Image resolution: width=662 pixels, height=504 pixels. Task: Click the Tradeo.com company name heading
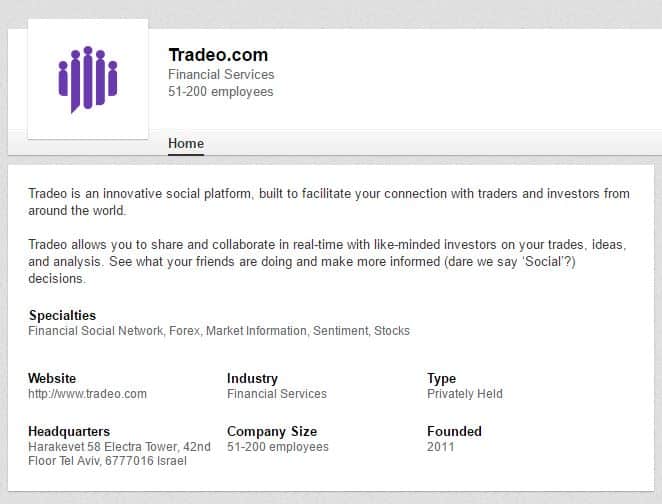(218, 55)
